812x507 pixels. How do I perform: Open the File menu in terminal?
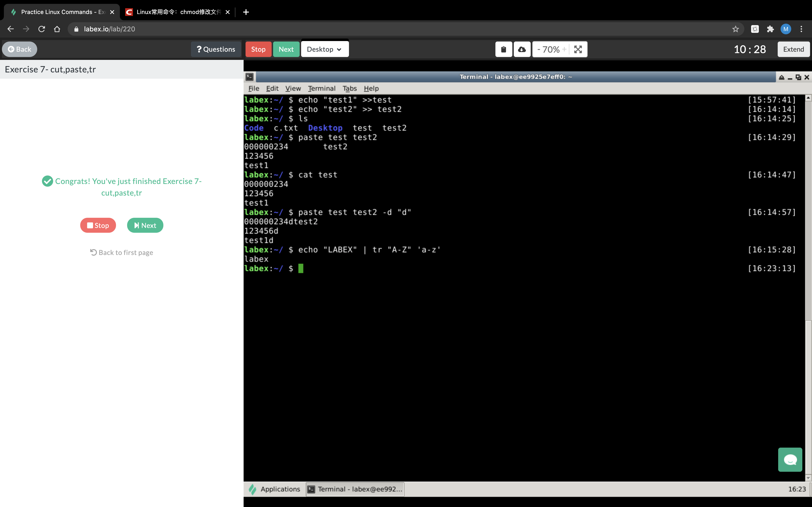(x=254, y=88)
